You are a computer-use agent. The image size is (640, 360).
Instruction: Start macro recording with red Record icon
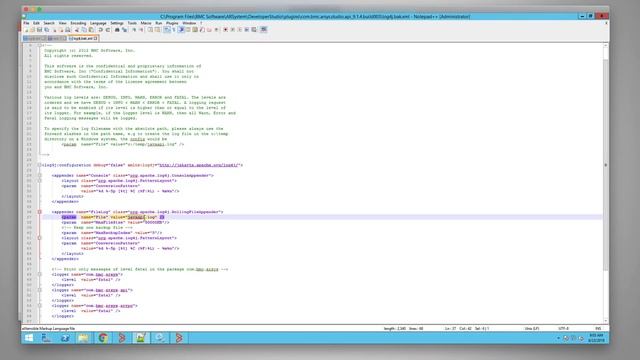[225, 30]
